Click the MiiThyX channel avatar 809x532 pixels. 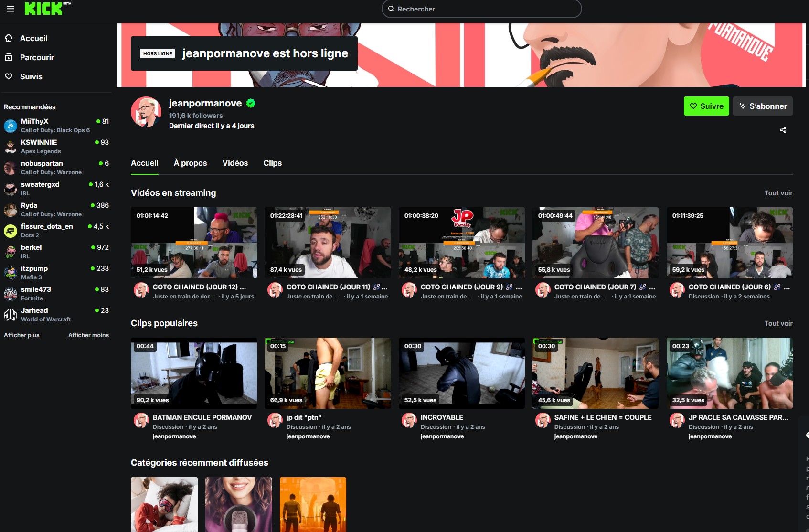(x=11, y=126)
